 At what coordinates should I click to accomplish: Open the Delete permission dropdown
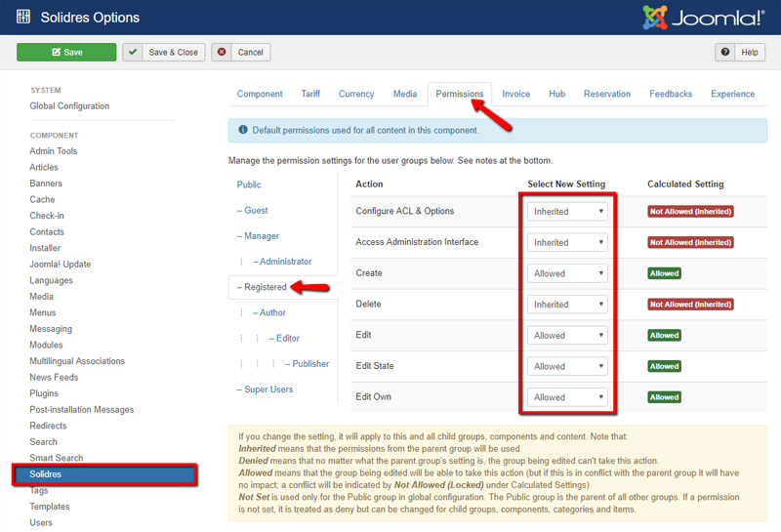coord(567,304)
